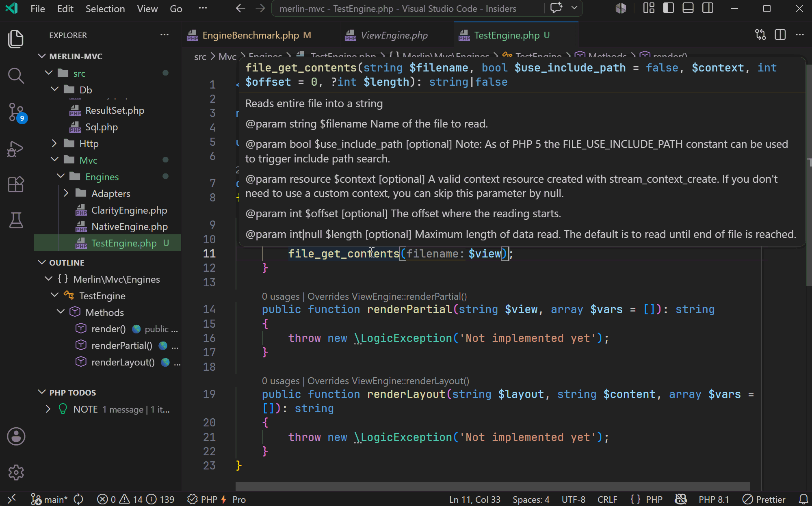Open the Extensions view

[16, 185]
